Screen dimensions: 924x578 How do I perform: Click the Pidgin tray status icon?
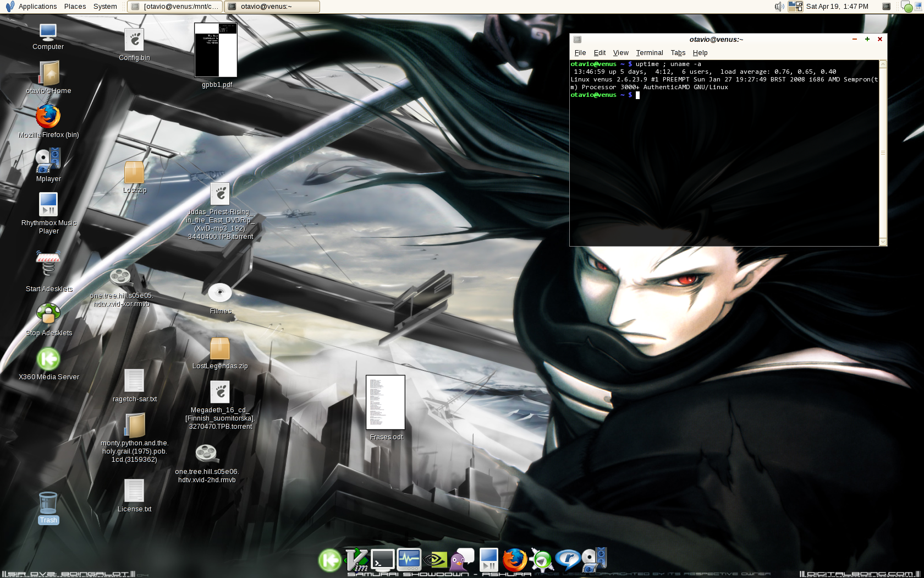[x=907, y=7]
